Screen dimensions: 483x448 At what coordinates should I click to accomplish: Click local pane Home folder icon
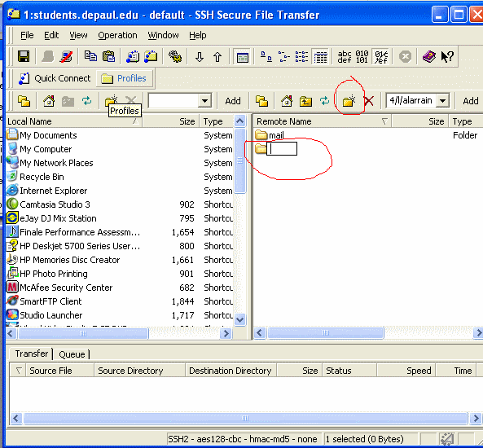pyautogui.click(x=49, y=101)
